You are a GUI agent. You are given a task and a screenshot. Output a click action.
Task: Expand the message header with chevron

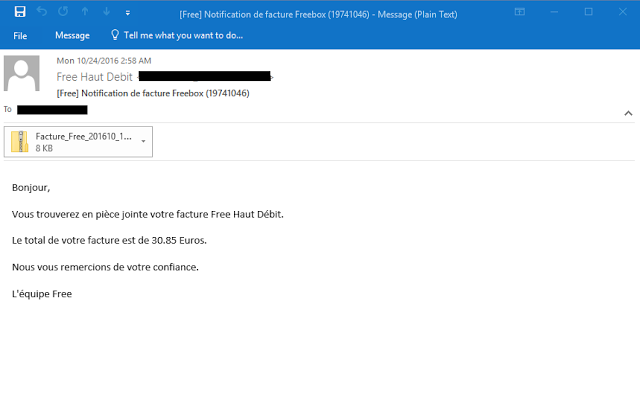coord(627,112)
